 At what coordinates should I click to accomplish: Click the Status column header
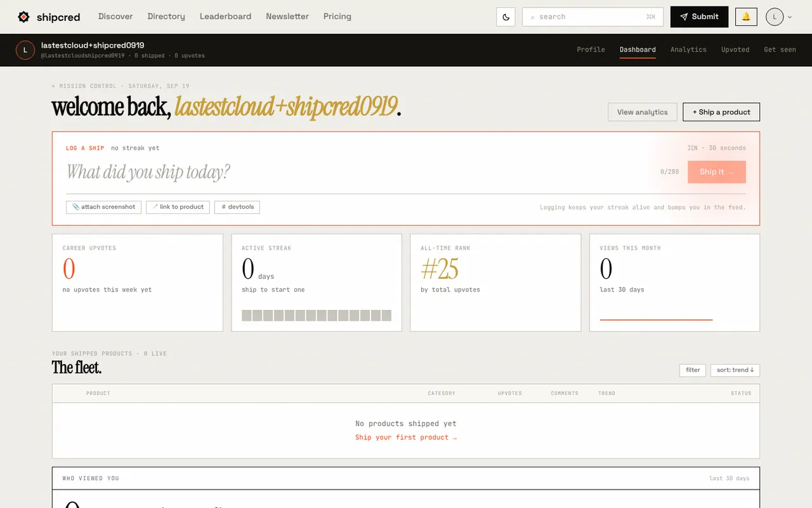coord(741,394)
